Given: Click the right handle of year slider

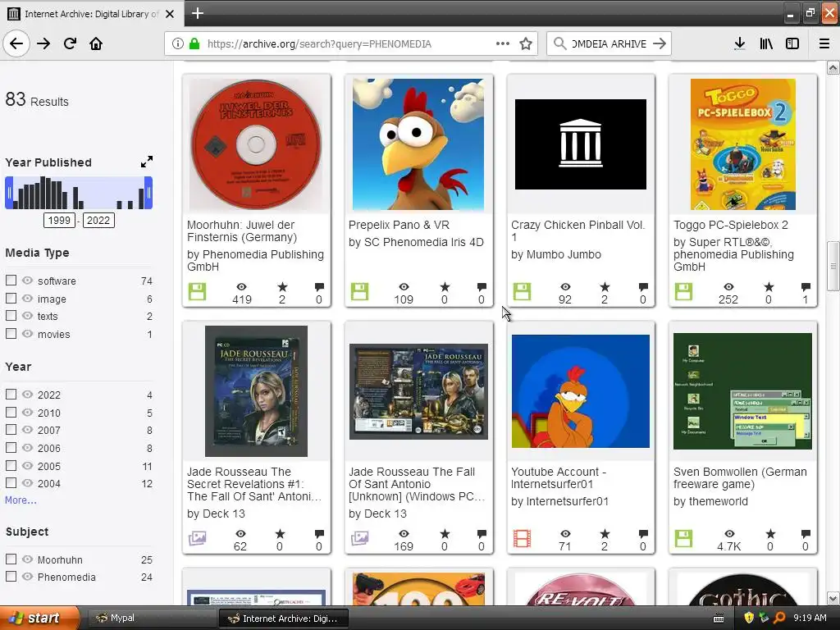Looking at the screenshot, I should 148,193.
